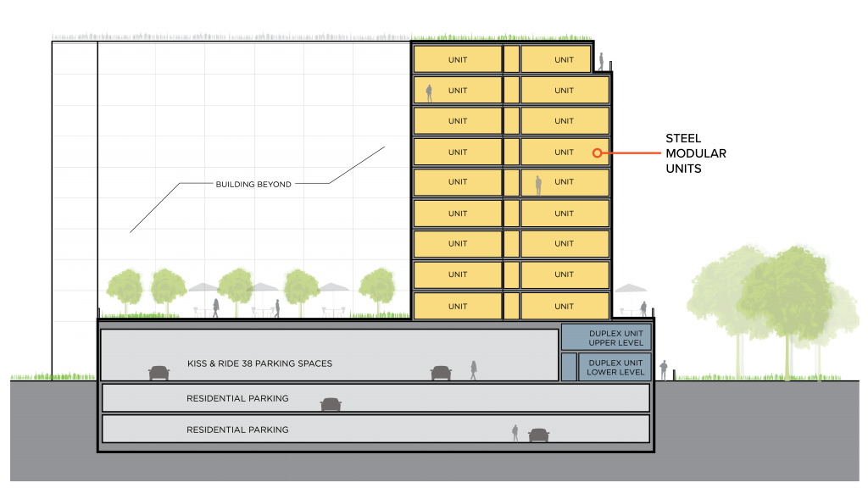Click the DUPLEX UNIT LOWER LEVEL block
Screen dimensions: 868x488
615,367
